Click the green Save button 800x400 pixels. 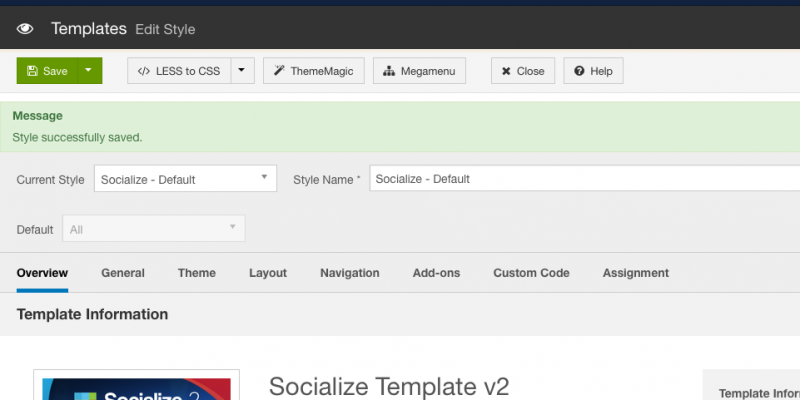tap(47, 71)
